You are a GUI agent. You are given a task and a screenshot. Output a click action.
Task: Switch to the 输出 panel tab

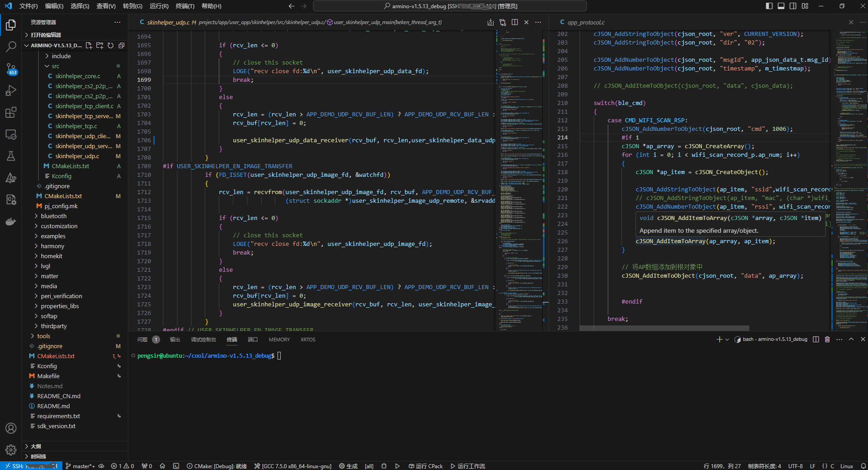pos(175,340)
